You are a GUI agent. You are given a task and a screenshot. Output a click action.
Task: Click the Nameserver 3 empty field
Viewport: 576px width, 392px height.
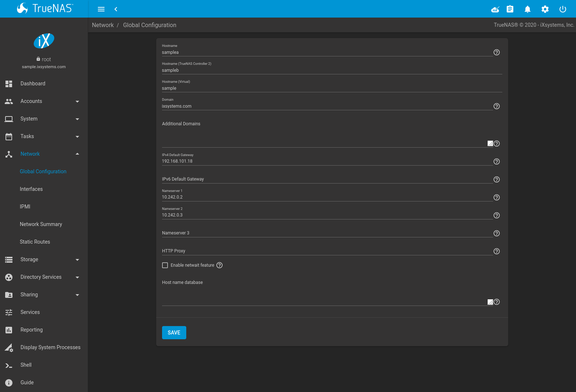pos(327,233)
